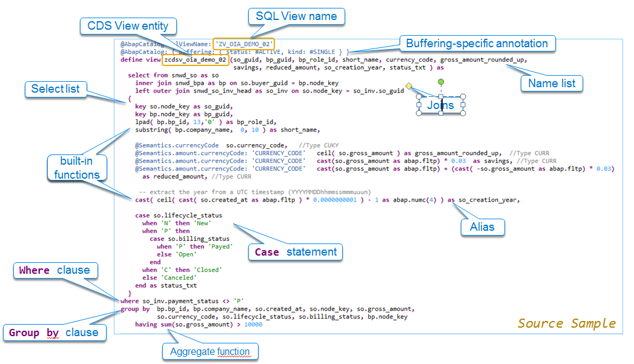Click the 'built-in functions' callout
634x364 pixels.
[77, 168]
